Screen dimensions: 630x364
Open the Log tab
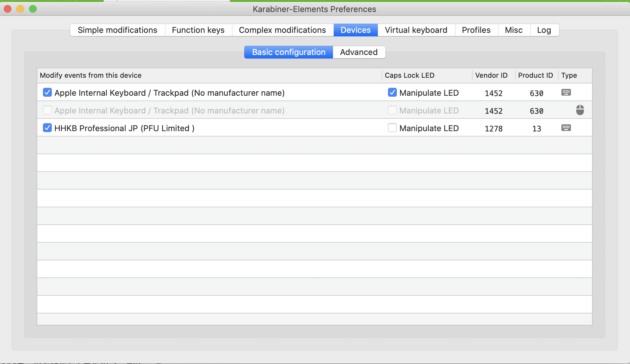pyautogui.click(x=544, y=30)
